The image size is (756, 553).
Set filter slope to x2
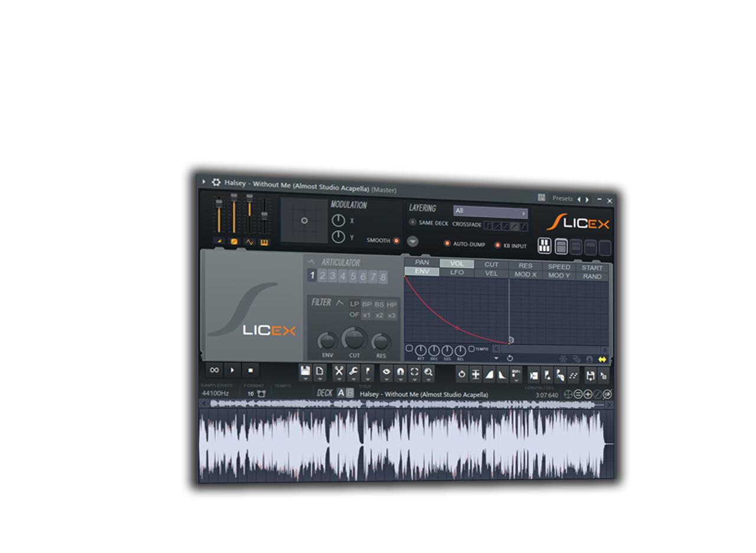tap(379, 315)
